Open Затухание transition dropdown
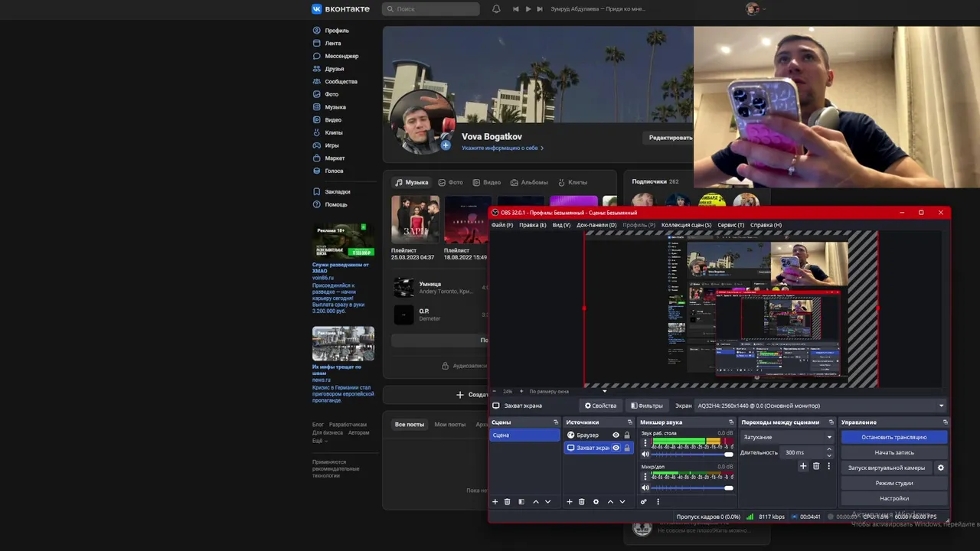This screenshot has height=551, width=980. pyautogui.click(x=787, y=437)
